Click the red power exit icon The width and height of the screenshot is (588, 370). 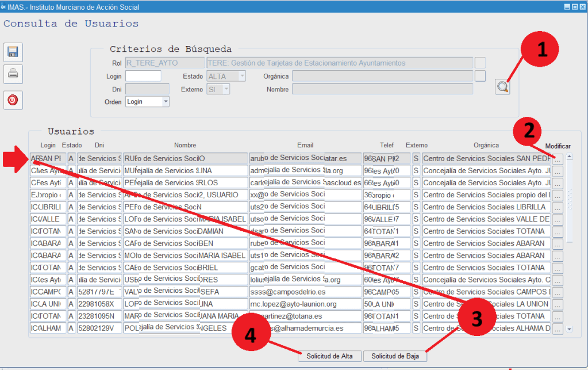coord(13,100)
